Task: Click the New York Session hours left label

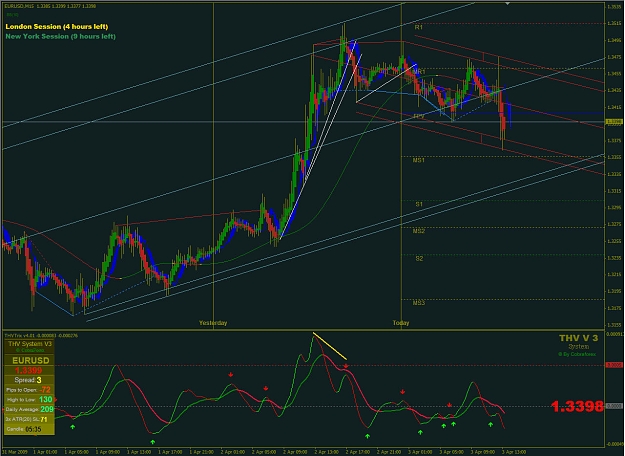Action: click(61, 36)
